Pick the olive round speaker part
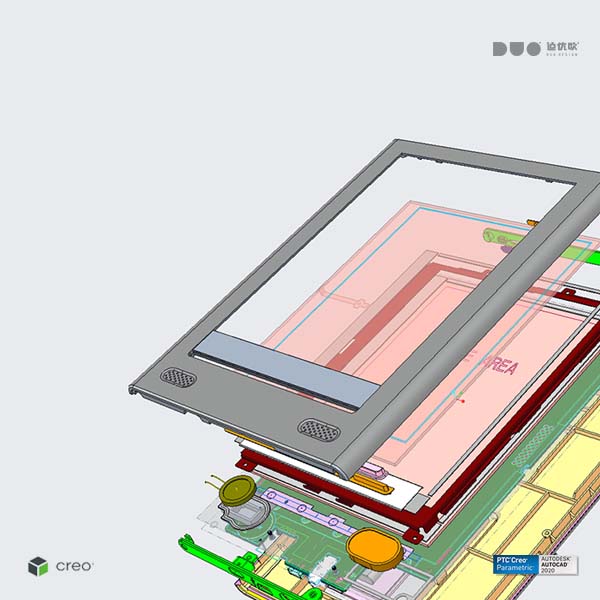 (240, 490)
